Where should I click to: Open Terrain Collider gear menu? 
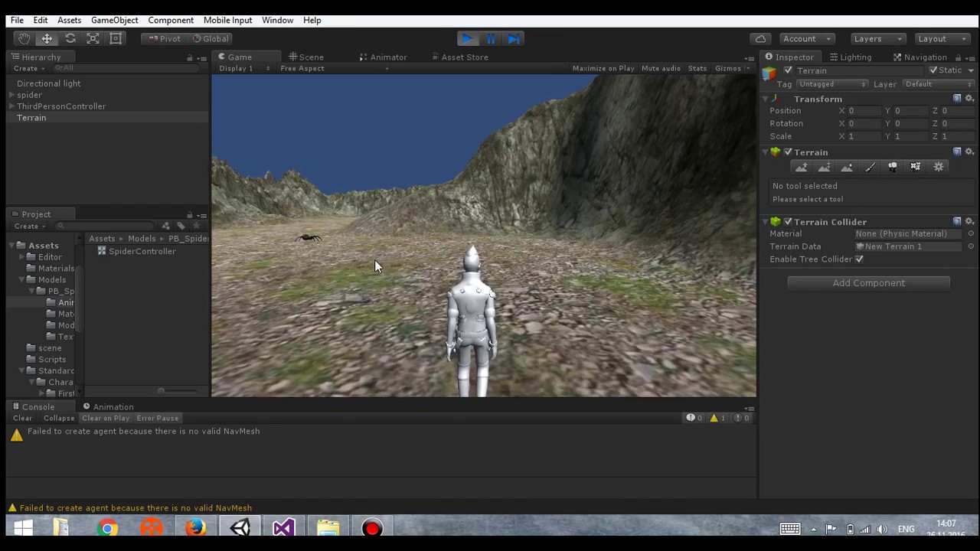coord(969,221)
